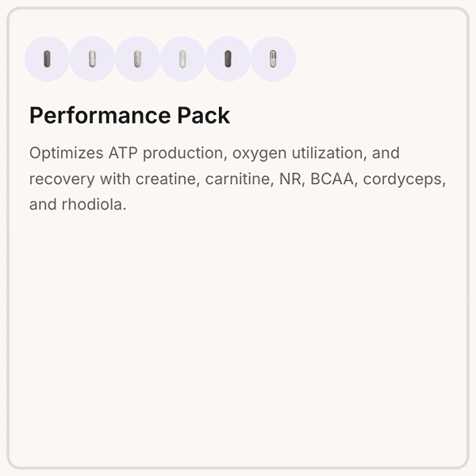Click the word "Performance" in the heading
The height and width of the screenshot is (476, 476).
100,116
